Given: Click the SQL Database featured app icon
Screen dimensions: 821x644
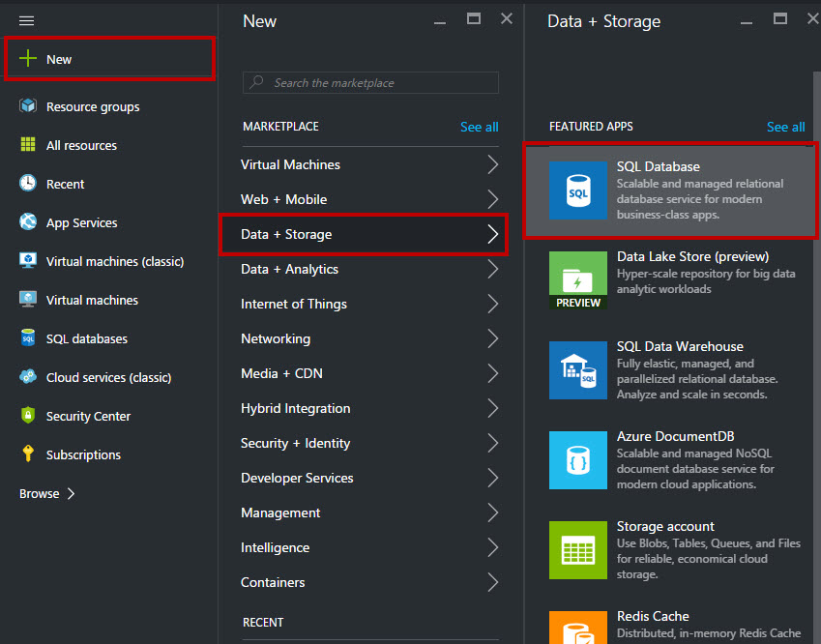Looking at the screenshot, I should tap(578, 190).
